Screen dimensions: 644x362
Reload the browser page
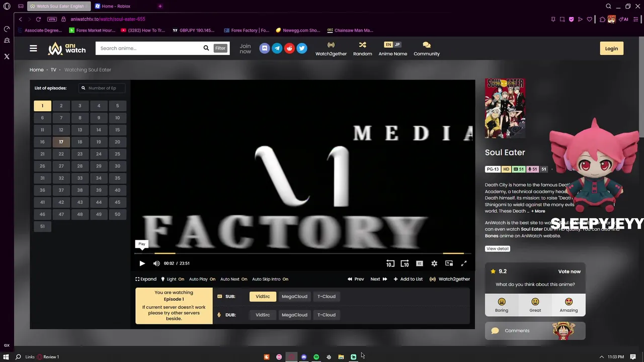(38, 19)
